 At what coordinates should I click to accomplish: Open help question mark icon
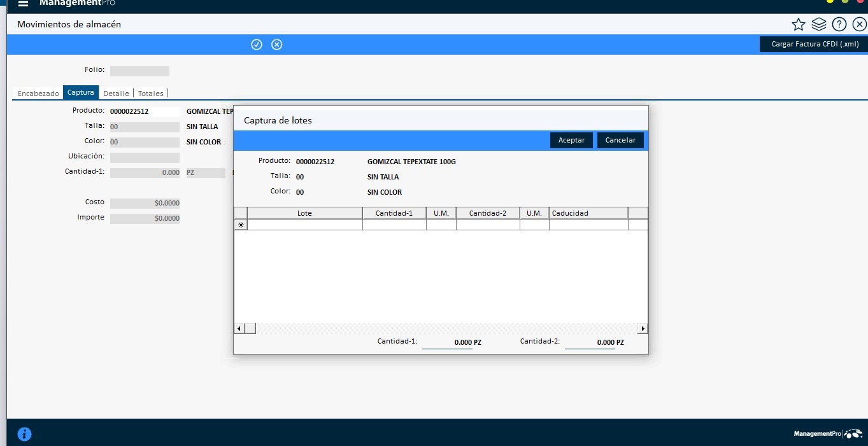point(839,25)
